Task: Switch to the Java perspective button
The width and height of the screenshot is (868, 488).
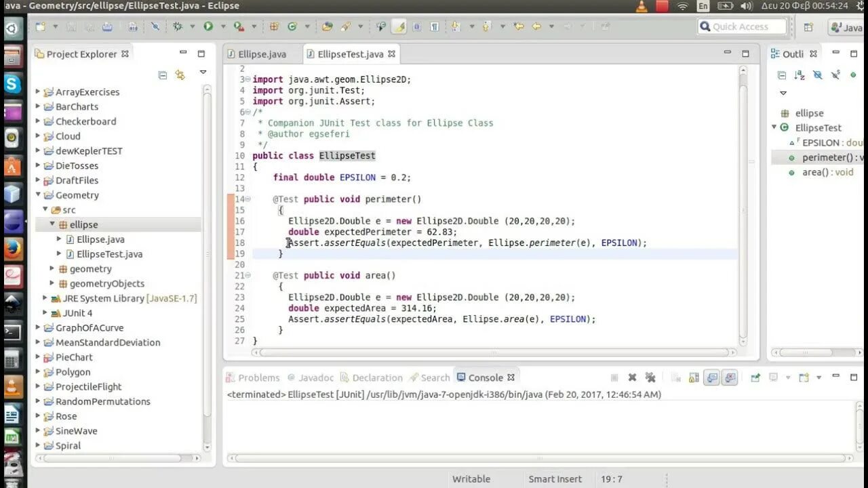Action: point(846,27)
